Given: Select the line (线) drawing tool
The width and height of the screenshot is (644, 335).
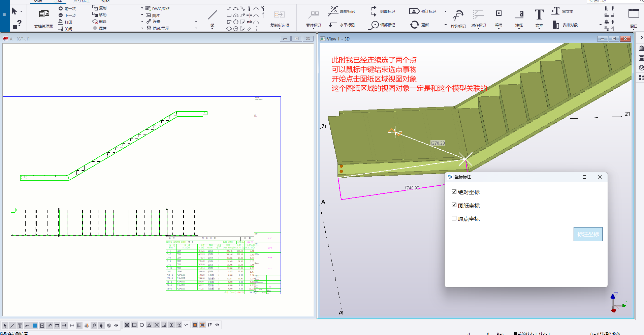Looking at the screenshot, I should pos(212,15).
